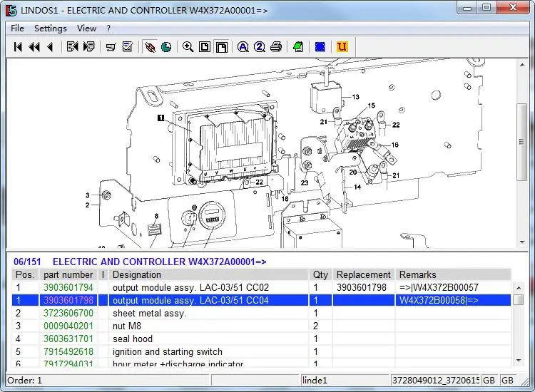Viewport: 535px width, 392px height.
Task: Click part number 3903601798
Action: (68, 300)
